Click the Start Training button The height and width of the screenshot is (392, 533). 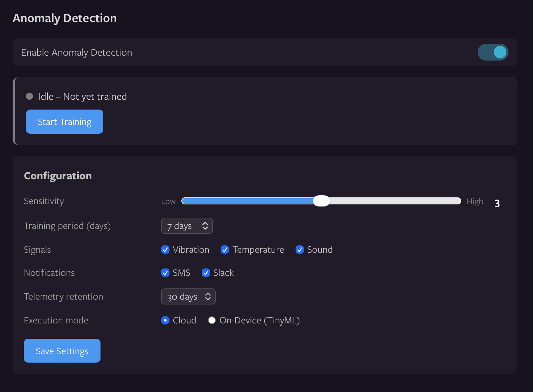(x=64, y=121)
